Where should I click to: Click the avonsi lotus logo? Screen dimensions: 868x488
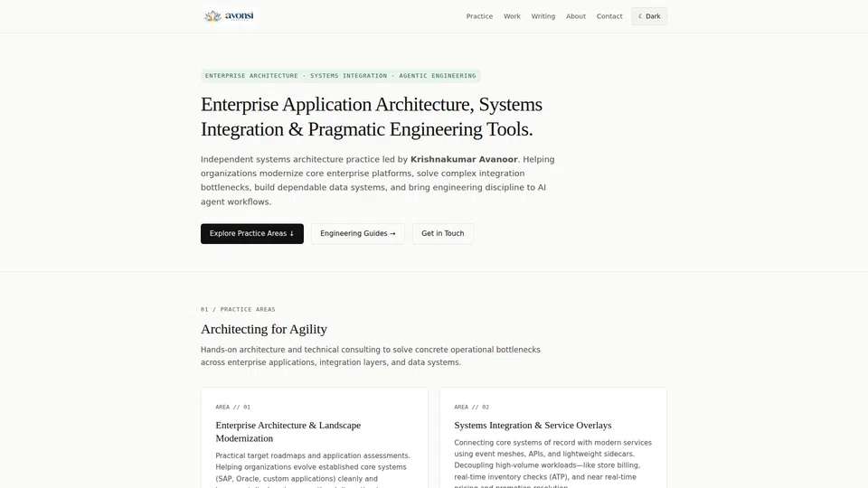(229, 16)
